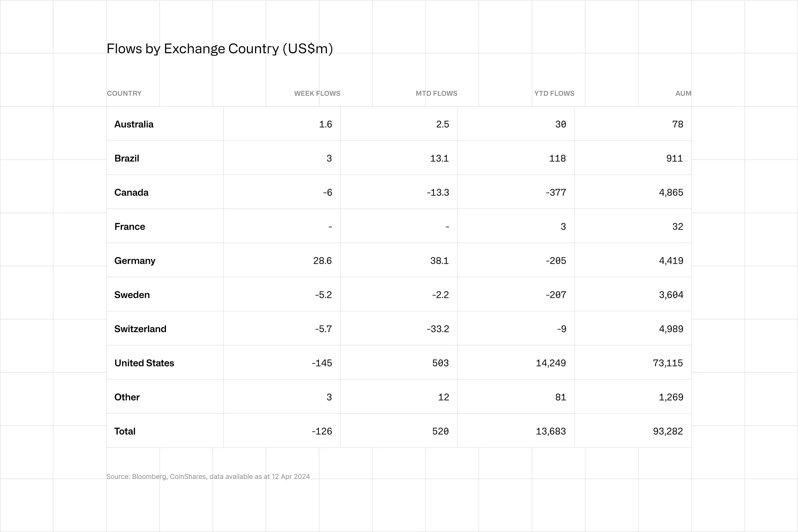Select the Australia row label
Viewport: 798px width, 532px height.
[134, 124]
